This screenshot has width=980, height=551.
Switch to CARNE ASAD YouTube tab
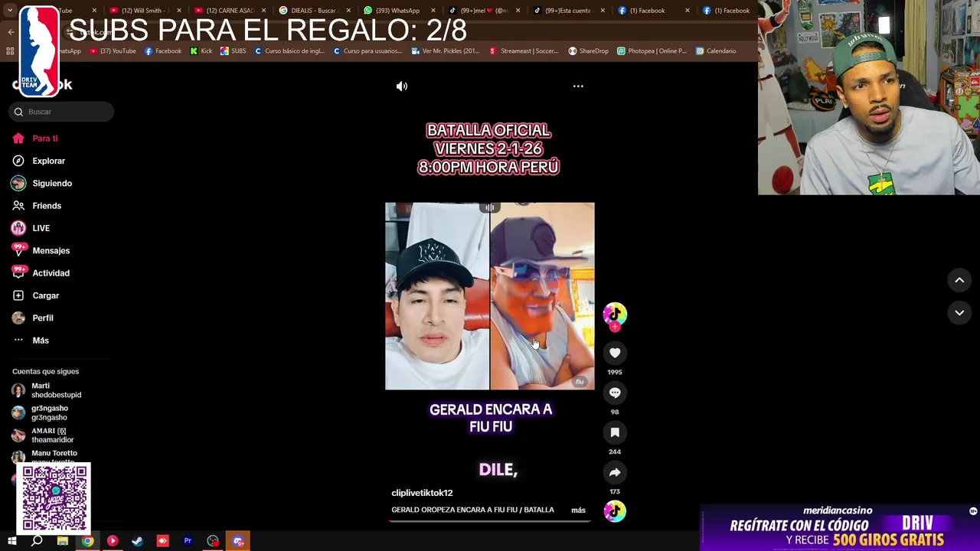click(x=228, y=11)
